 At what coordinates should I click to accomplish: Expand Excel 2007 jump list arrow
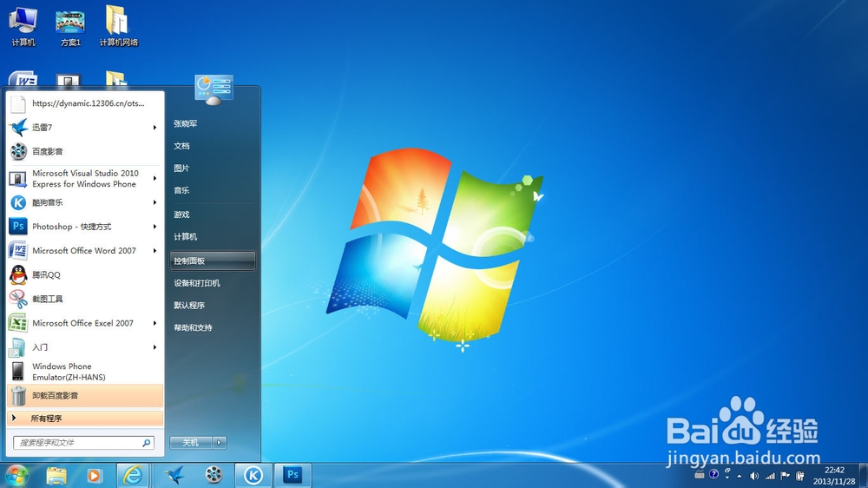point(155,323)
